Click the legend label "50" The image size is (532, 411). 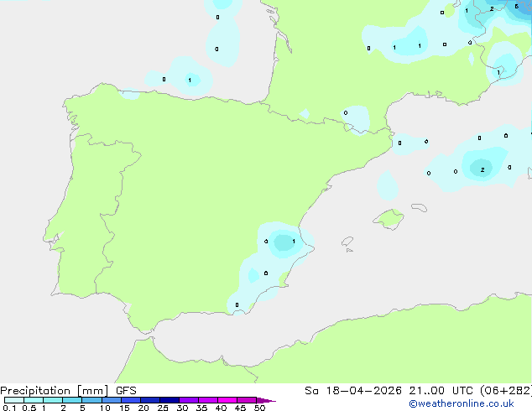[x=259, y=408]
